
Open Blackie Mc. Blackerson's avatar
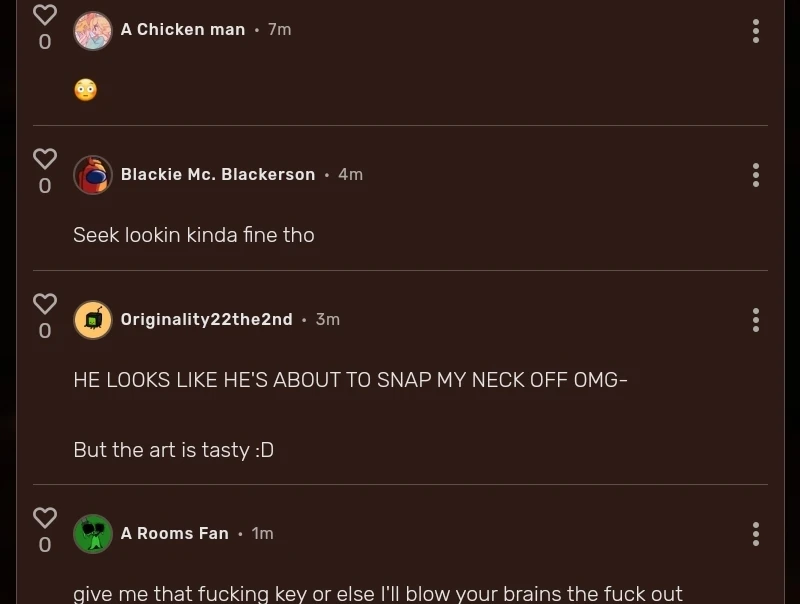[x=93, y=175]
